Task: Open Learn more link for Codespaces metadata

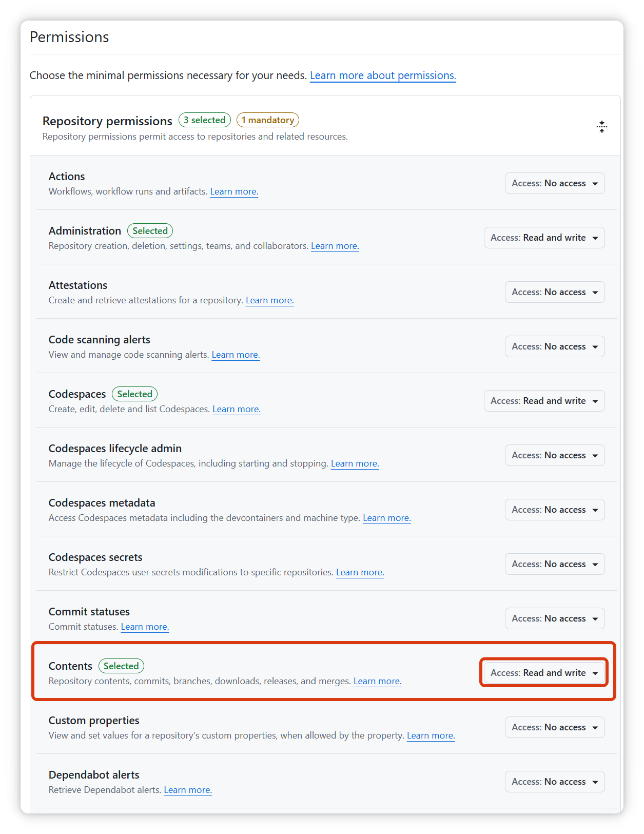Action: point(387,518)
